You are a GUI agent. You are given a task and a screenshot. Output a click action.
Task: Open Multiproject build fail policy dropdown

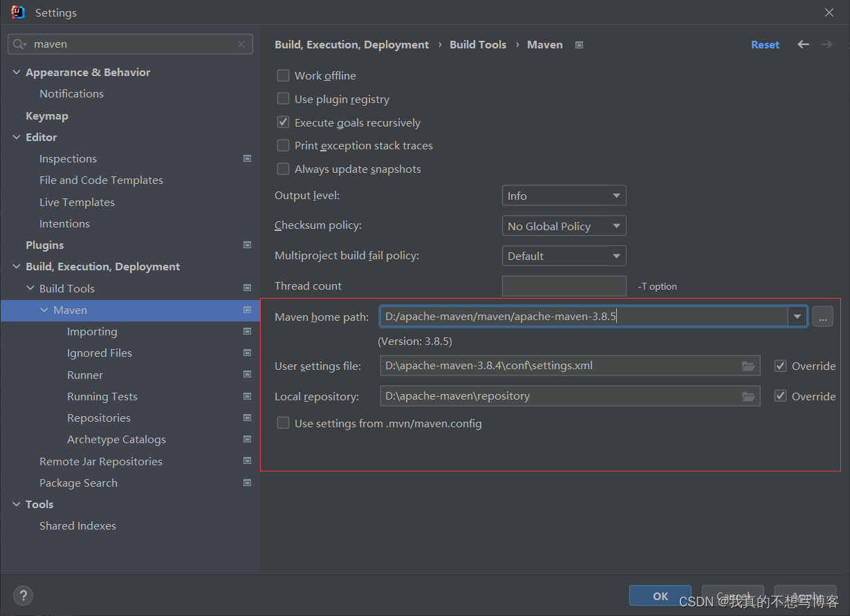click(564, 256)
